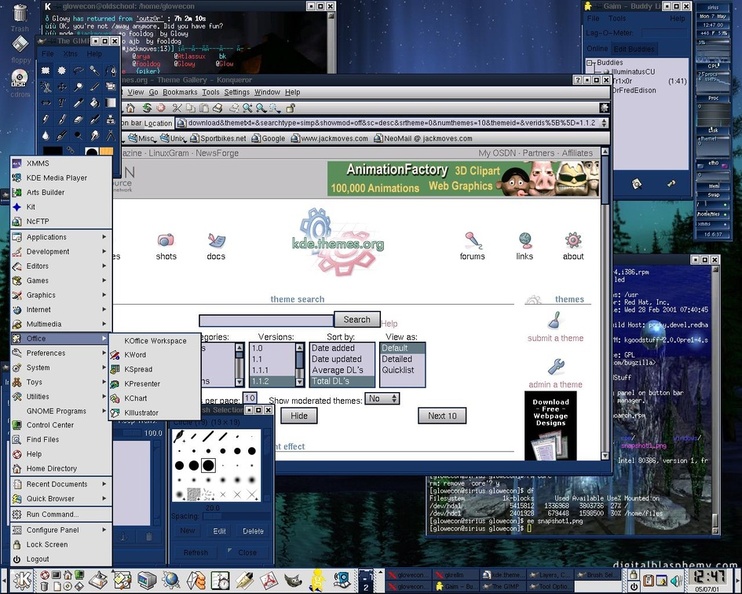Expand Applications submenu in K menu

(x=61, y=237)
